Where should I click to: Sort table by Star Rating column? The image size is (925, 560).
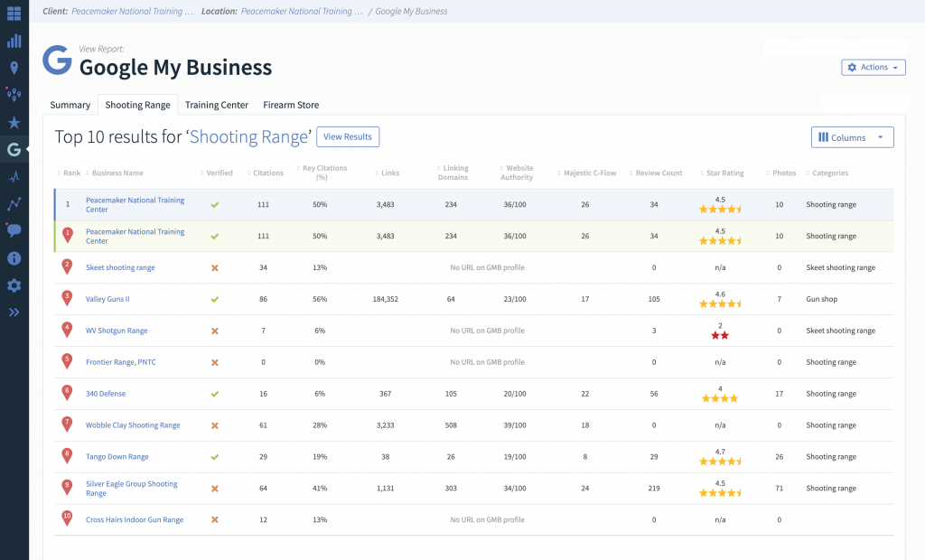click(x=722, y=173)
